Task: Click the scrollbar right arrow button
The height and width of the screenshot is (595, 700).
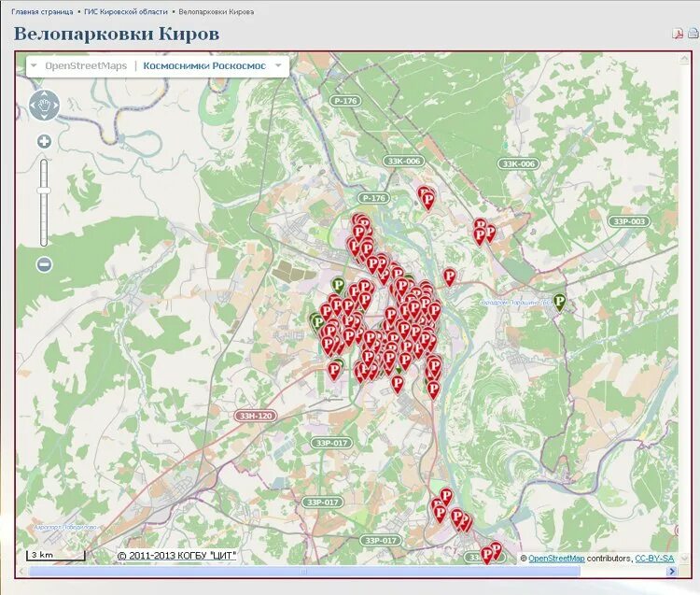Action: point(671,572)
